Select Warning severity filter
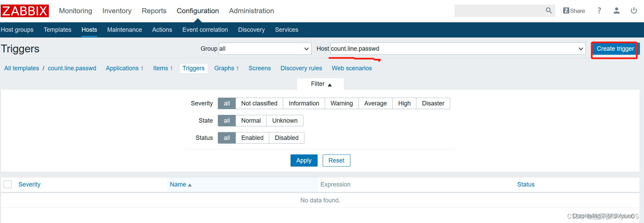Viewport: 644px width, 223px height. [341, 103]
